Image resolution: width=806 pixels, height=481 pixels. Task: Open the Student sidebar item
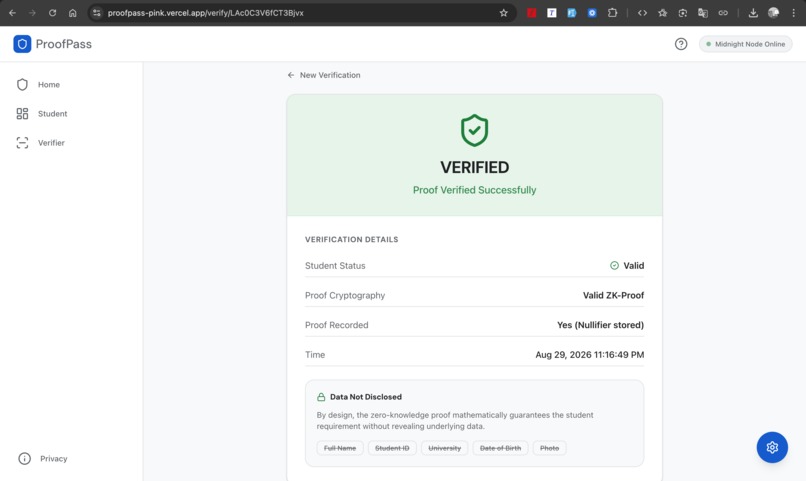point(52,114)
